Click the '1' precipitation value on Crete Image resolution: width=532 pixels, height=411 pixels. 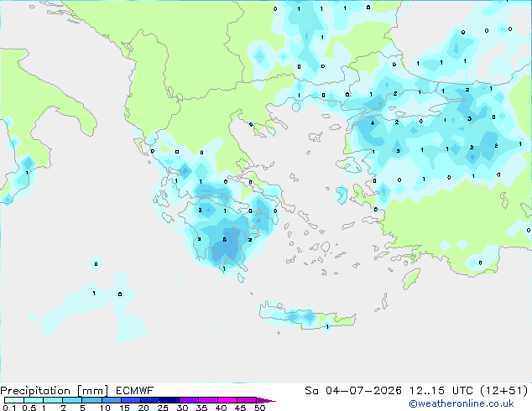[x=327, y=327]
